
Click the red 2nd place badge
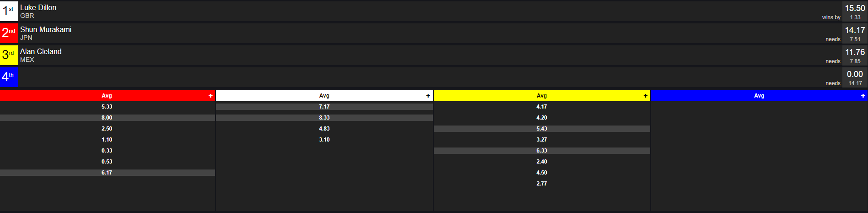(9, 33)
